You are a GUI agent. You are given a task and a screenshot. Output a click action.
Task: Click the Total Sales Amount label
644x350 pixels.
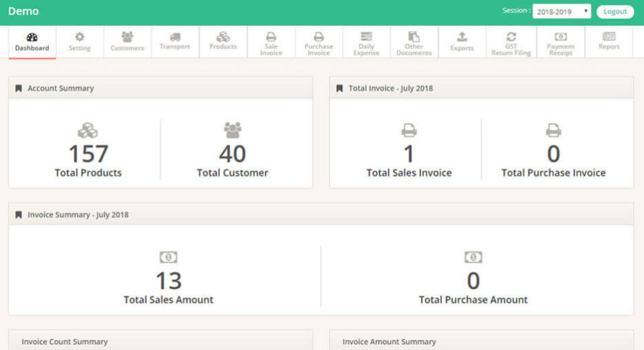[168, 300]
